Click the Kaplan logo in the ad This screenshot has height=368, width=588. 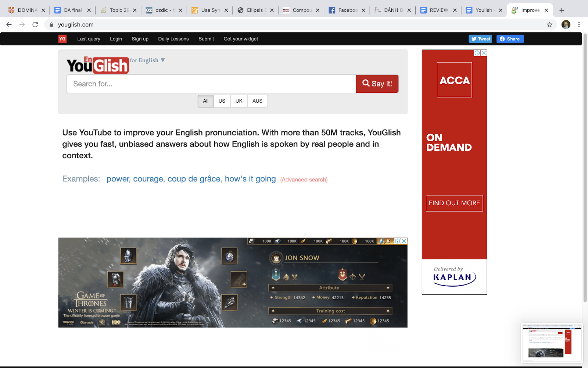(x=454, y=279)
